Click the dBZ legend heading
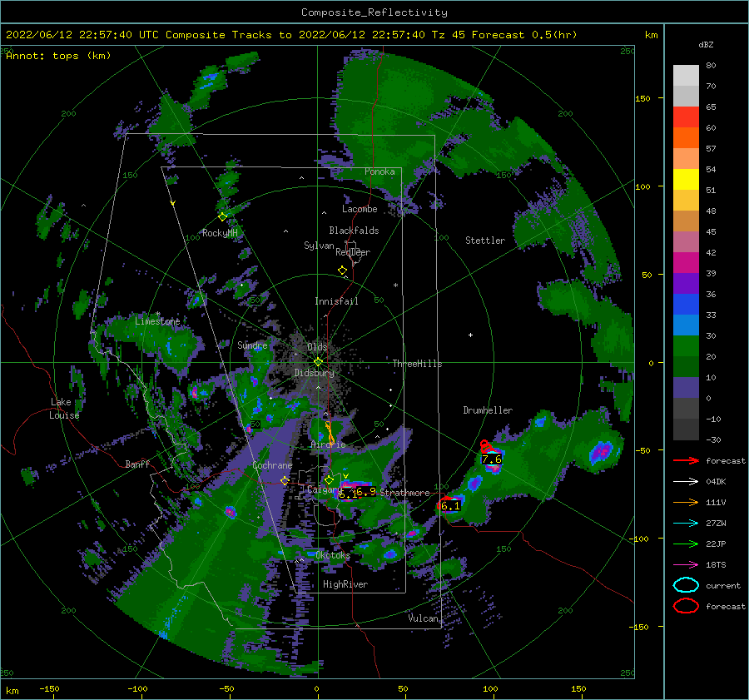 [x=706, y=45]
